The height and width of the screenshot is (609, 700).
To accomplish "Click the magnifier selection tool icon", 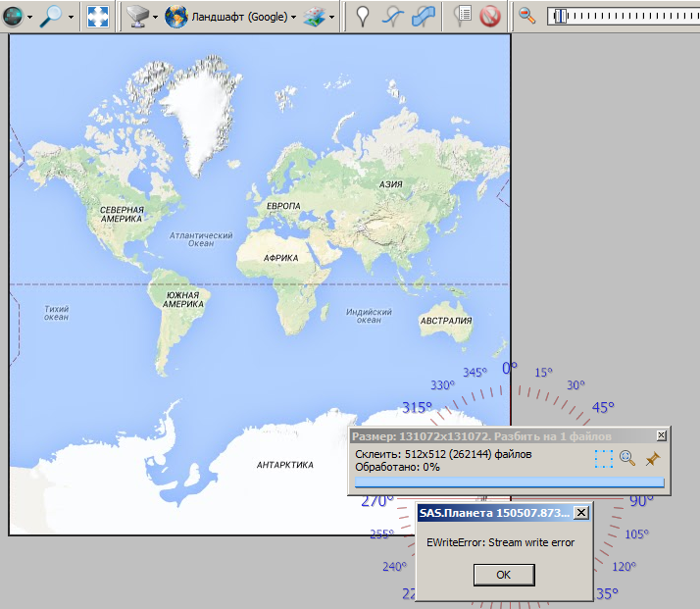I will coord(51,16).
